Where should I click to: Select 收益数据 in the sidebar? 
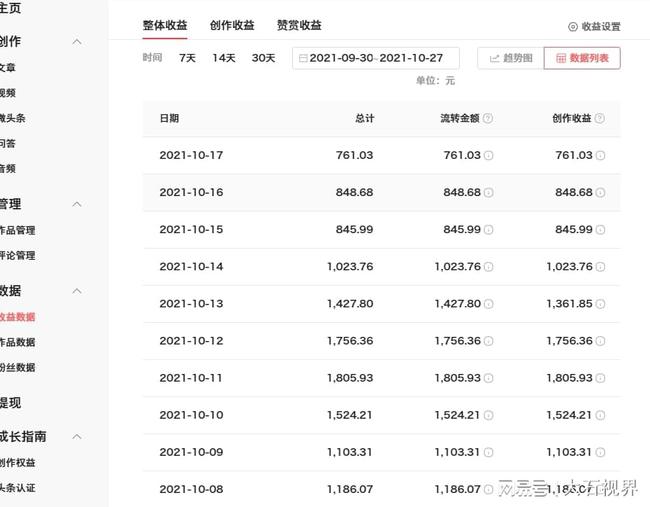[17, 317]
